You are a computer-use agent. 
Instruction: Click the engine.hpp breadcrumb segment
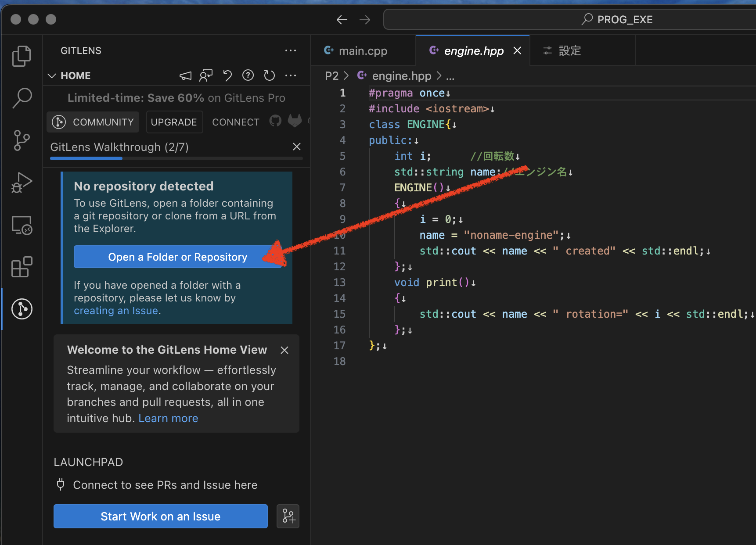click(x=401, y=76)
